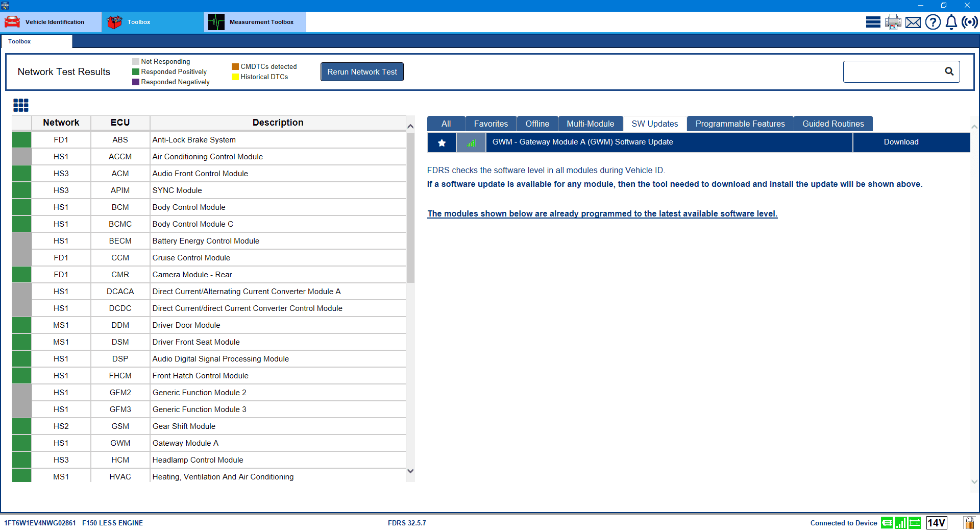980x531 pixels.
Task: Switch to Programmable Features tab
Action: click(740, 124)
